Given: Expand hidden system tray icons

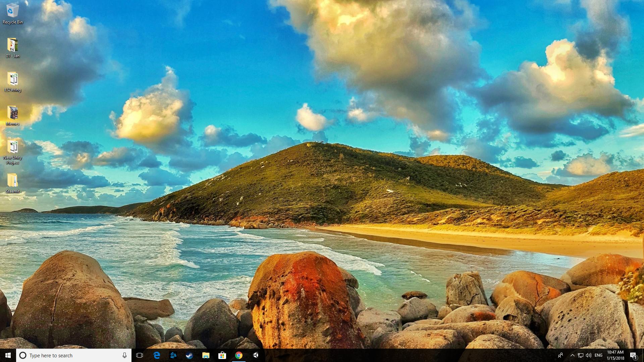Looking at the screenshot, I should click(573, 355).
